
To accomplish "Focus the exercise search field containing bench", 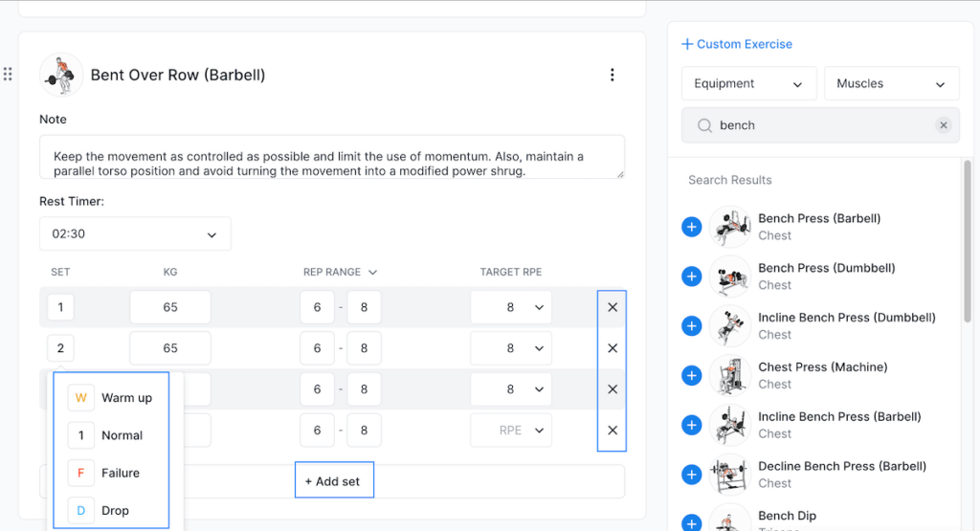I will click(x=820, y=125).
